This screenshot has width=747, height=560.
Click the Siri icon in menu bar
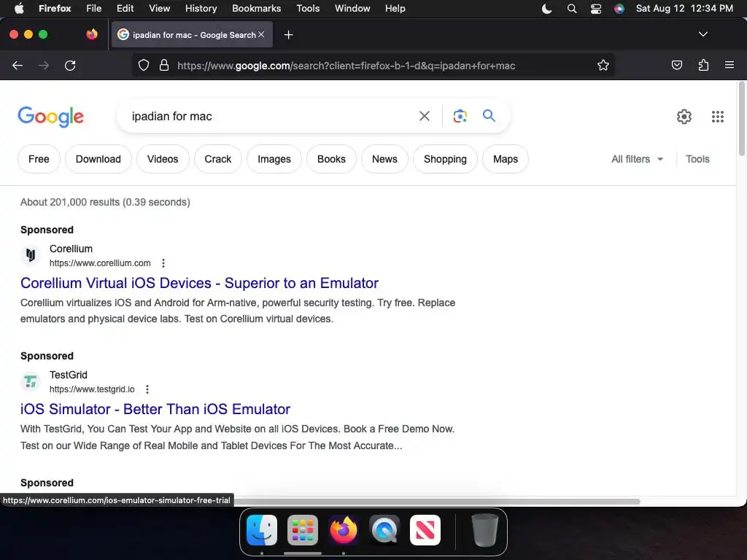[619, 9]
